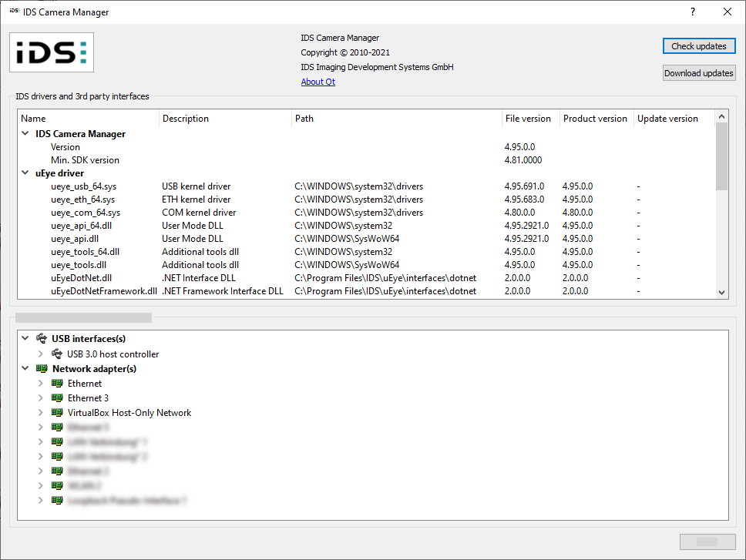Click file version 4.95.683.0
The image size is (746, 560).
coord(524,200)
